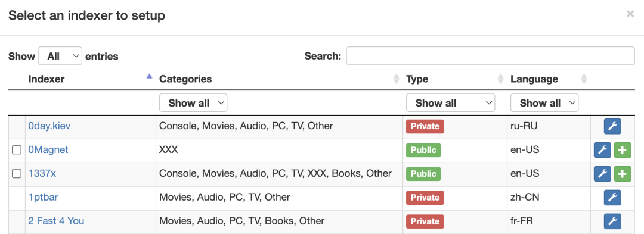Open the 0day.kiev indexer link
This screenshot has width=644, height=234.
tap(49, 126)
